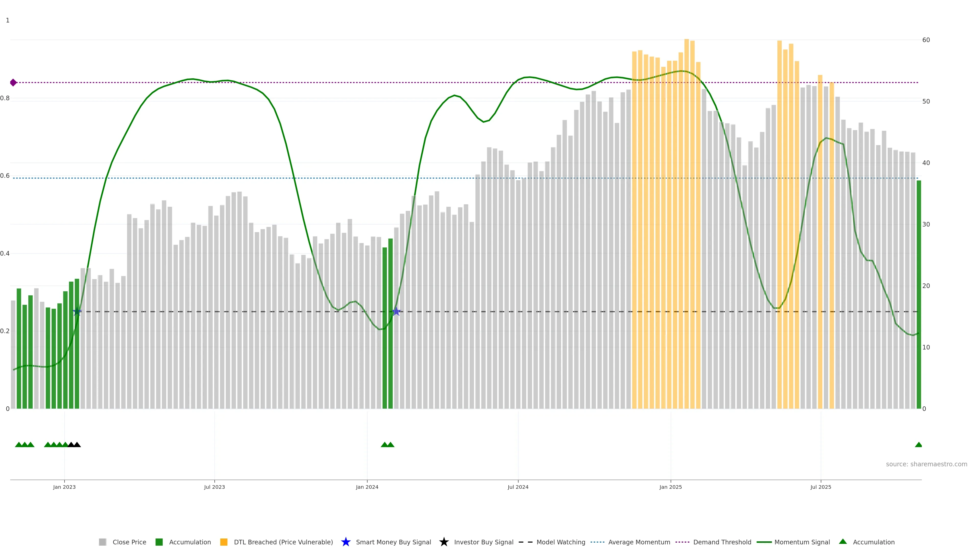Screen dimensions: 980x551
Task: Click the star marker near January 2023
Action: click(x=77, y=311)
